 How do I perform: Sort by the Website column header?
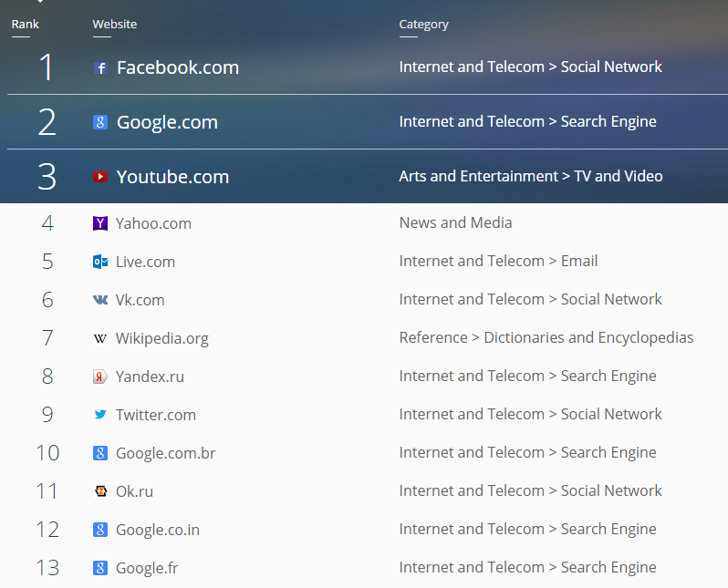click(115, 24)
